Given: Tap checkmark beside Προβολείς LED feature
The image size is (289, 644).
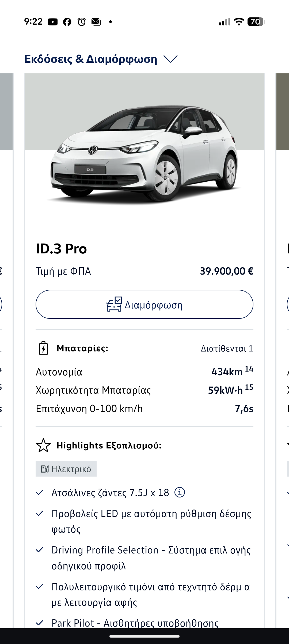Looking at the screenshot, I should point(40,514).
